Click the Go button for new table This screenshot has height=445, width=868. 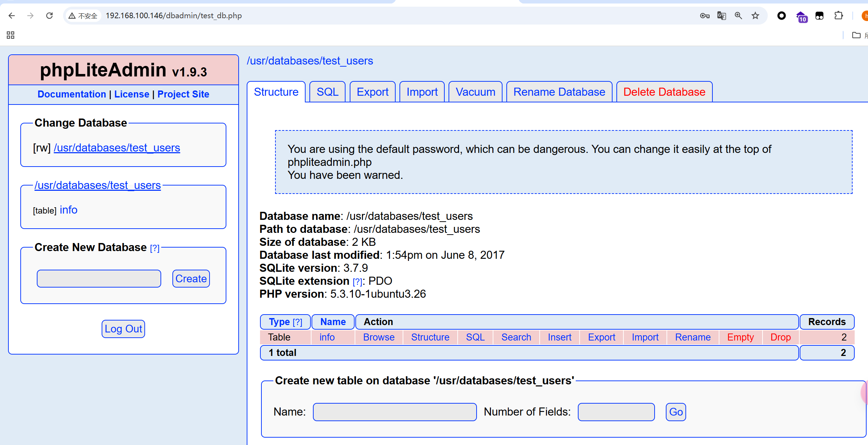point(676,412)
